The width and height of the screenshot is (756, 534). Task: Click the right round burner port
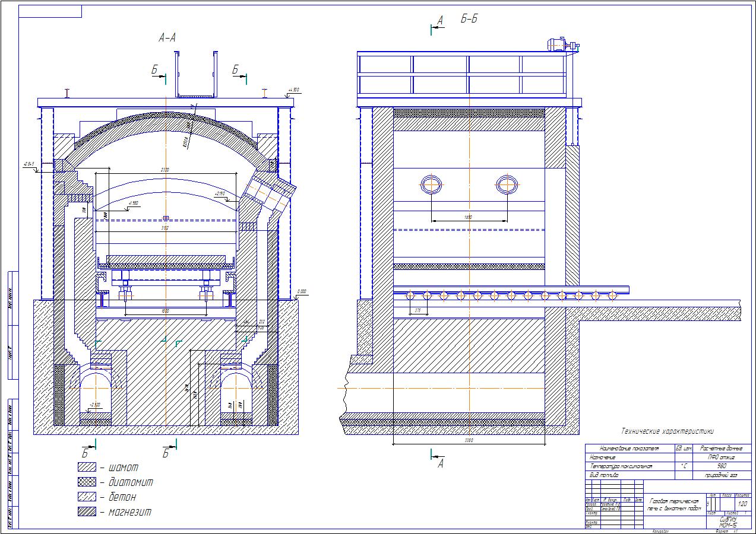point(507,185)
